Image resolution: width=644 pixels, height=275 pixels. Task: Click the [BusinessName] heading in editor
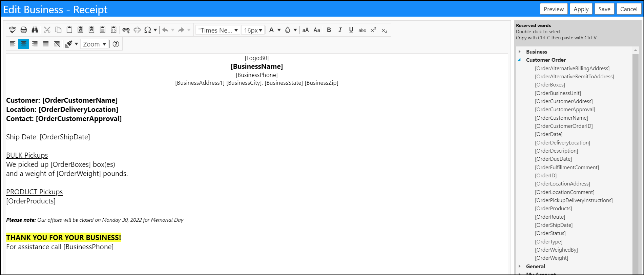click(257, 66)
